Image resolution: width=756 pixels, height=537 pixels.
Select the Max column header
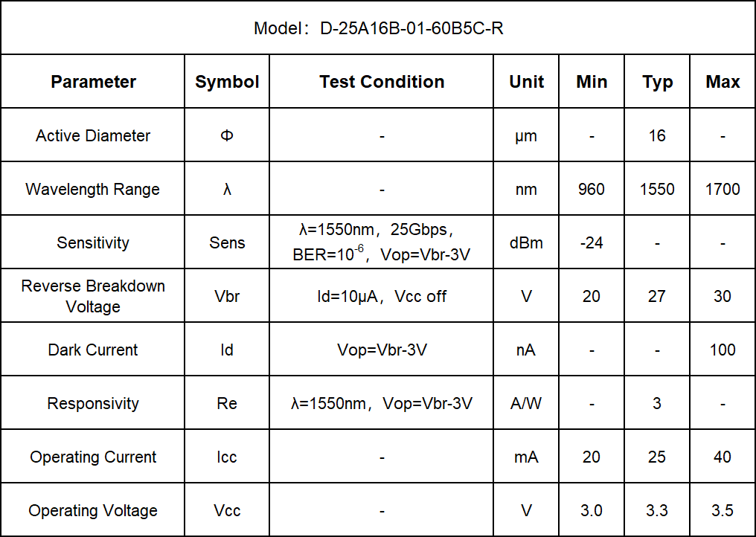click(723, 82)
